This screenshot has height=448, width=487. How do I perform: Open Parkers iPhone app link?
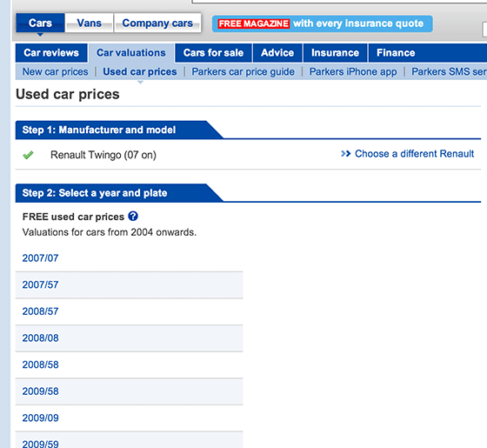353,71
